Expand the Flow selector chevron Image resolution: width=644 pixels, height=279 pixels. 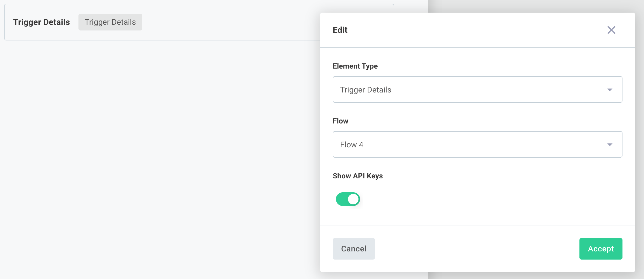tap(610, 144)
